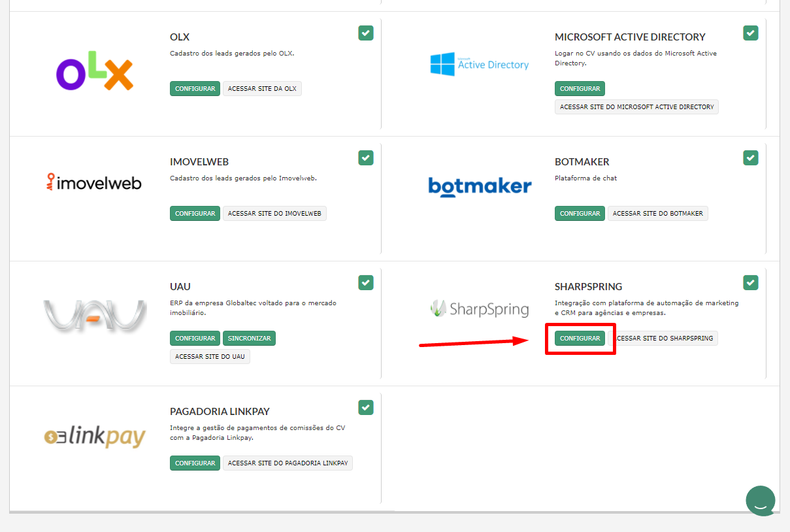Click the BOTMAKER heading text
The width and height of the screenshot is (790, 532).
click(582, 162)
